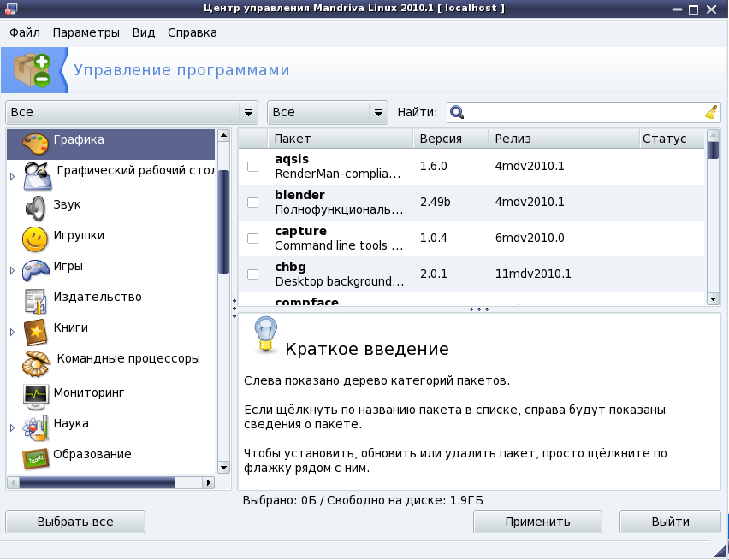Click the capture package name
729x560 pixels.
(300, 231)
